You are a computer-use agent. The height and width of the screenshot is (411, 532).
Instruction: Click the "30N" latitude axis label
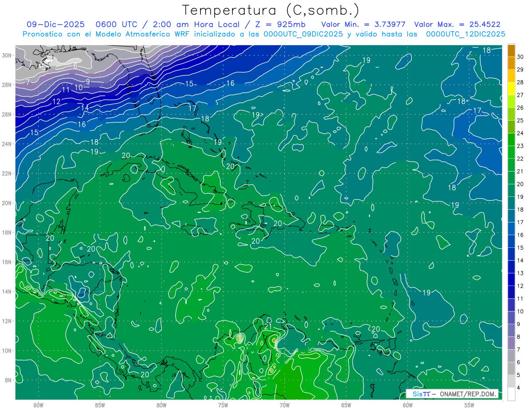click(x=7, y=55)
